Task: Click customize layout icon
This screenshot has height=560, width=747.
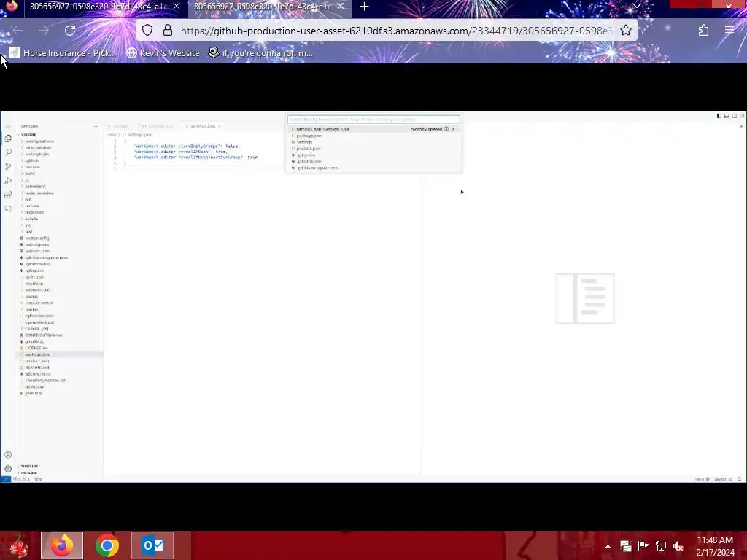Action: [x=742, y=116]
